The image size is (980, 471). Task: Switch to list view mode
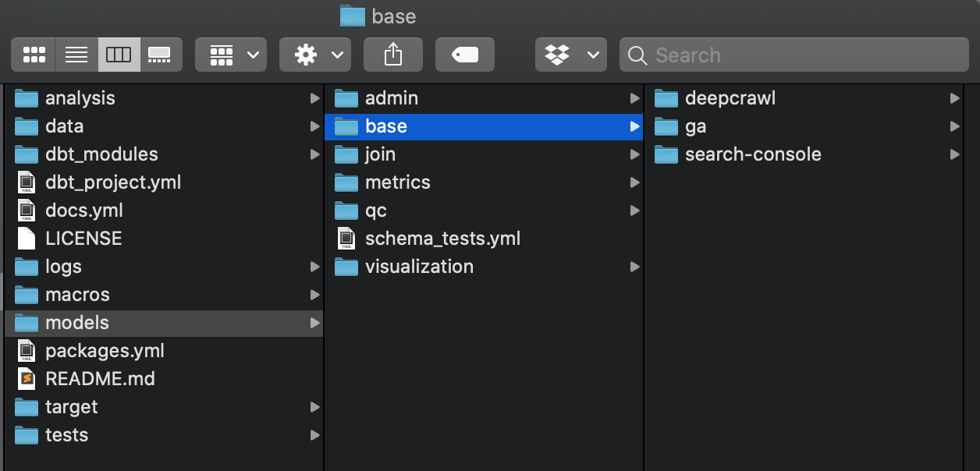click(76, 55)
